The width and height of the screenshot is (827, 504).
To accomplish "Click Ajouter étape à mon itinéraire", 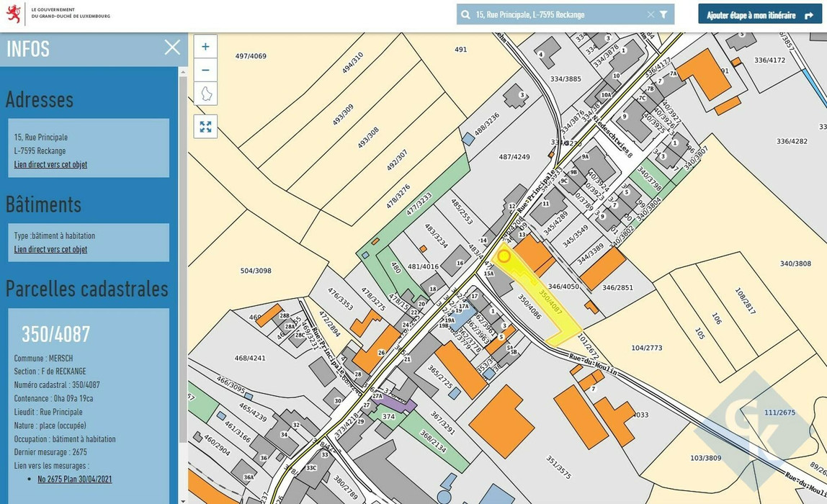I will tap(759, 14).
